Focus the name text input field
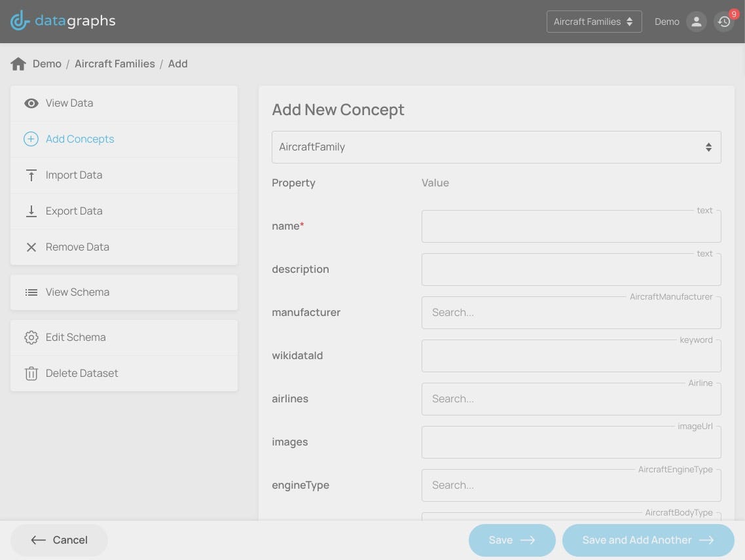This screenshot has width=745, height=560. click(x=571, y=226)
